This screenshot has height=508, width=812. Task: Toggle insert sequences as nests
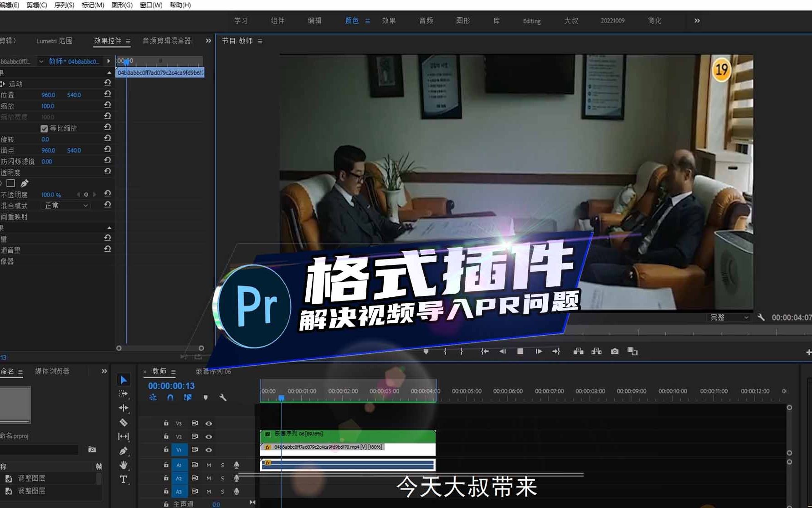153,398
